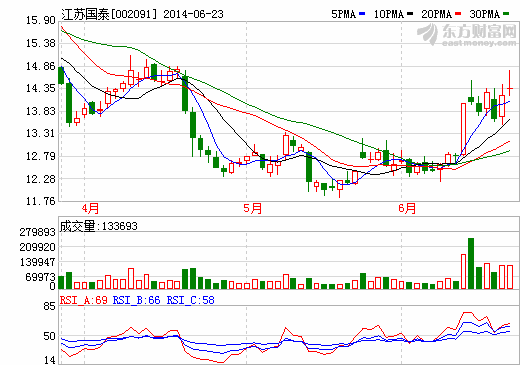Click the 85 RSI axis label
Viewport: 520px width, 365px height.
tap(49, 307)
